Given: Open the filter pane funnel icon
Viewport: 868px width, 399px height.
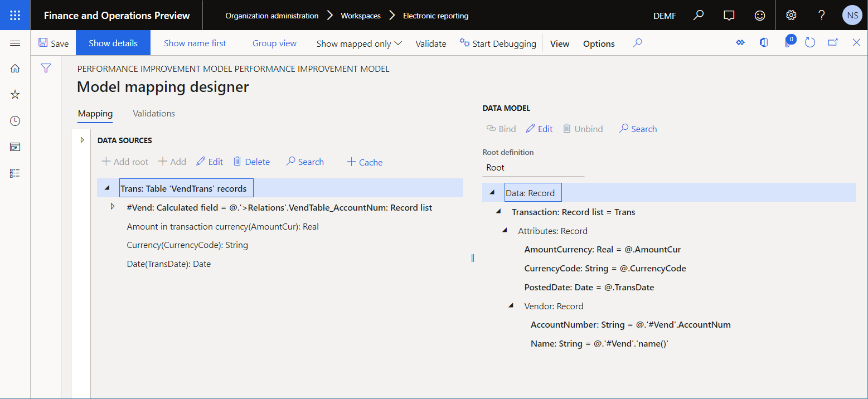Looking at the screenshot, I should pyautogui.click(x=46, y=67).
